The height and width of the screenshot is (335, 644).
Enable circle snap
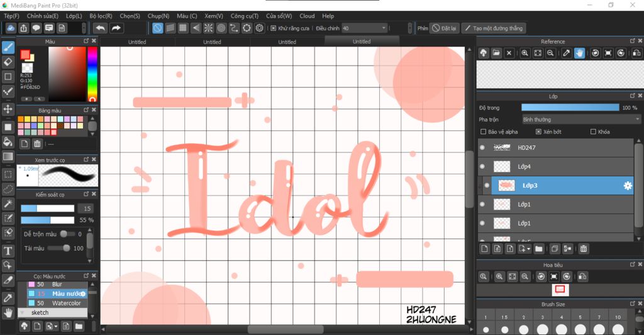click(x=221, y=28)
